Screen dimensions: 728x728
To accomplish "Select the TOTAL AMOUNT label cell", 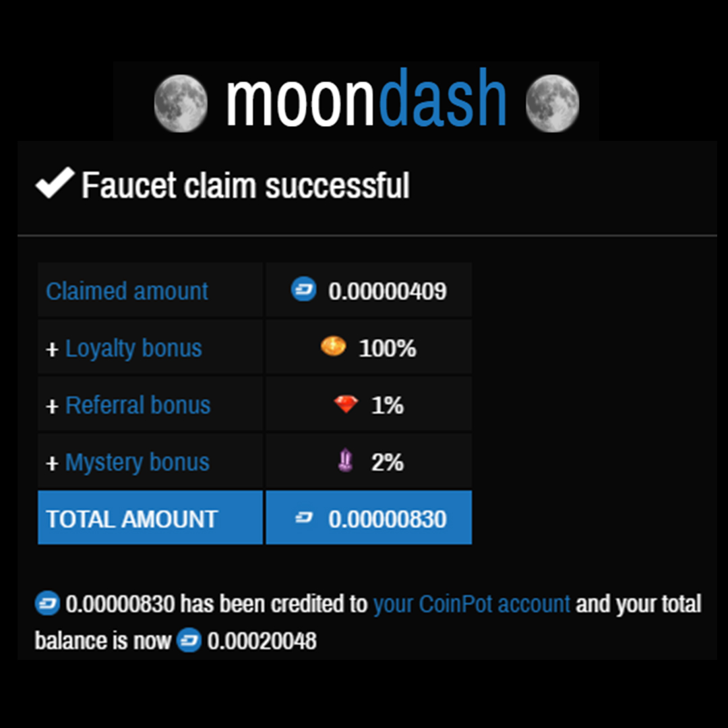I will click(150, 517).
